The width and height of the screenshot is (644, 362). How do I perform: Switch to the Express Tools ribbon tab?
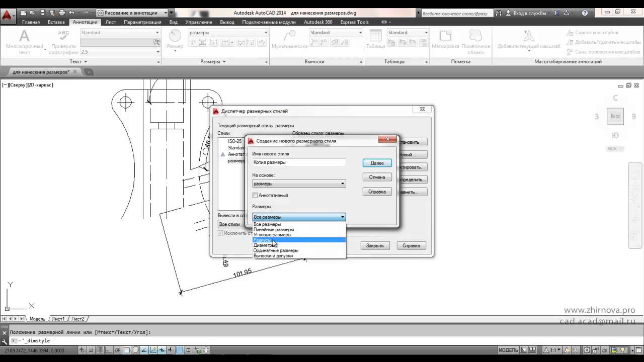coord(354,22)
